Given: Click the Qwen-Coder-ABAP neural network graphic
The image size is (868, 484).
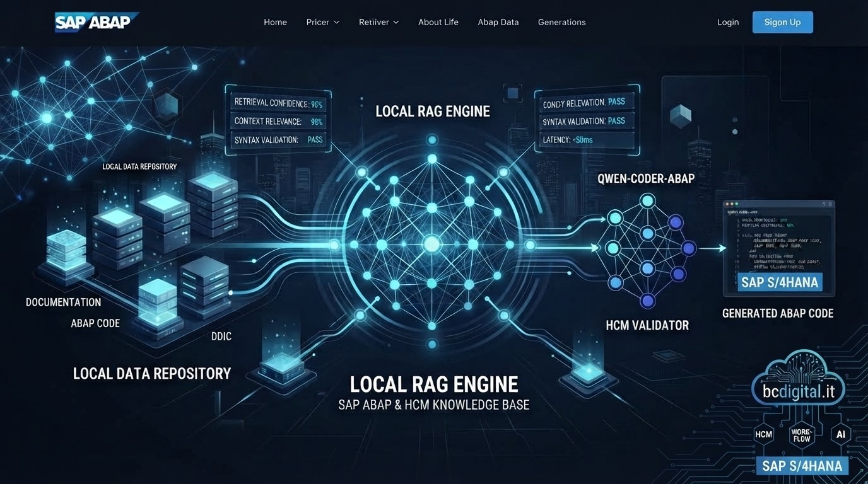Looking at the screenshot, I should tap(647, 250).
